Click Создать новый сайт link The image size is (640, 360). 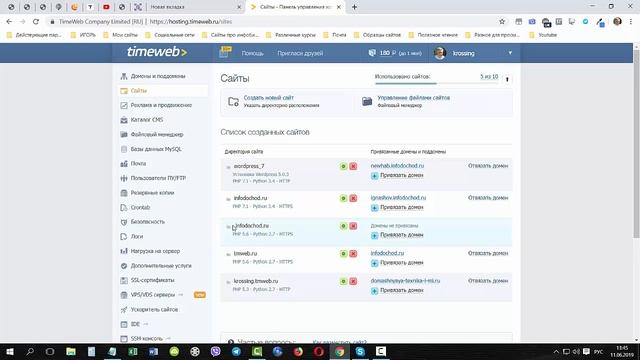pos(269,98)
